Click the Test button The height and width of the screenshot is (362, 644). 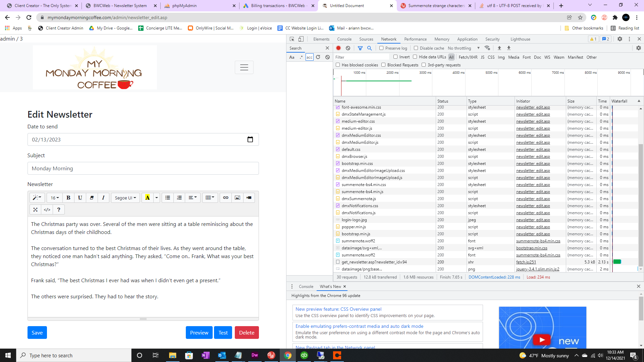tap(223, 333)
